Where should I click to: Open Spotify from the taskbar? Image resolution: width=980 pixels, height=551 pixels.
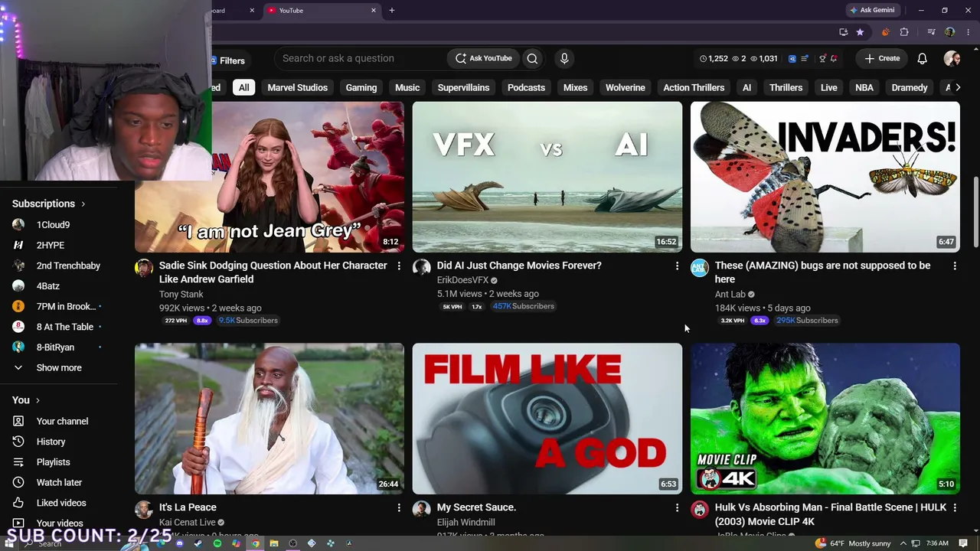217,543
